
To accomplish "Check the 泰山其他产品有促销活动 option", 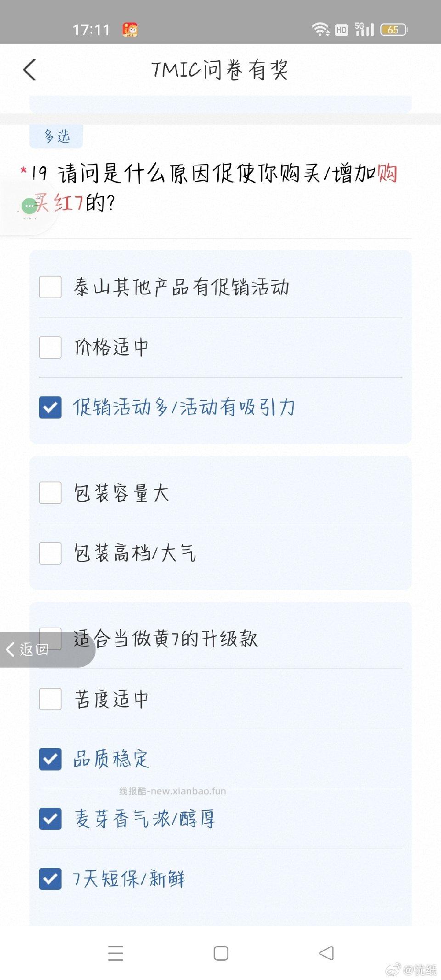I will pos(50,287).
